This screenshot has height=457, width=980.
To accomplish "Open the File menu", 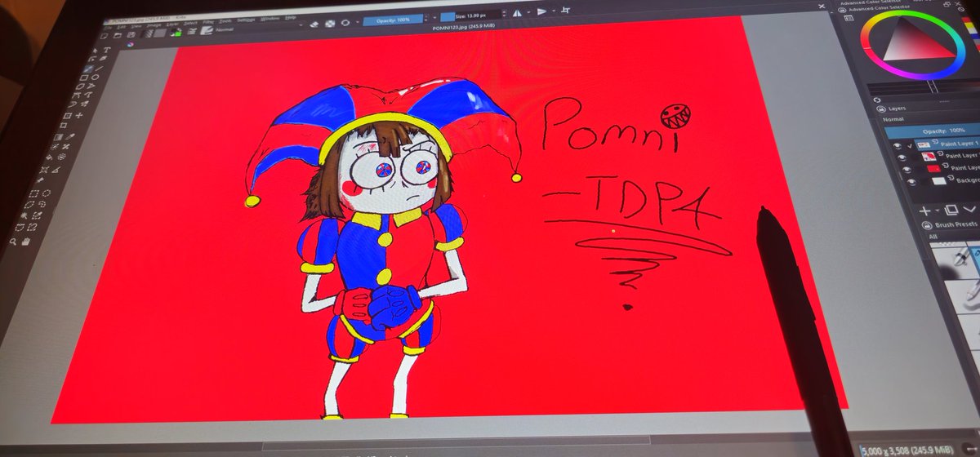I will click(x=108, y=27).
